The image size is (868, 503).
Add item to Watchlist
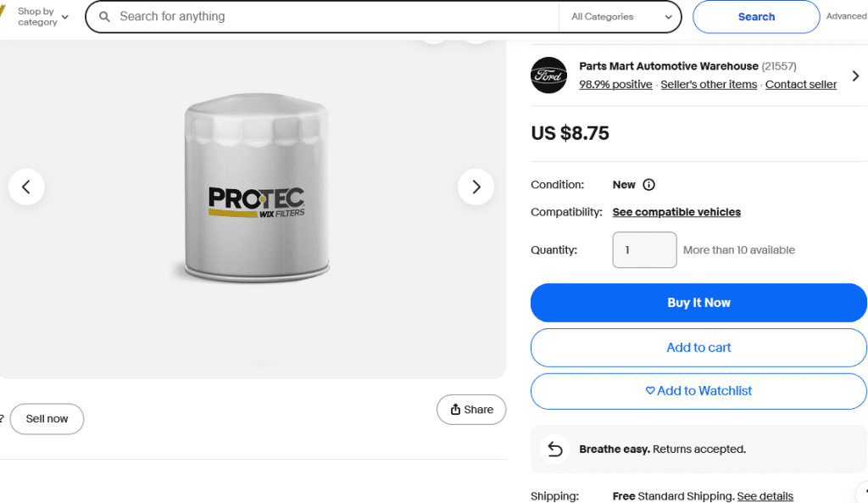click(x=698, y=391)
